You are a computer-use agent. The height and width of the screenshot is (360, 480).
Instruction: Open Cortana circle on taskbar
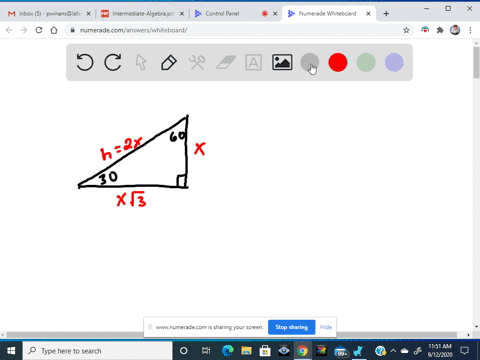pos(183,351)
